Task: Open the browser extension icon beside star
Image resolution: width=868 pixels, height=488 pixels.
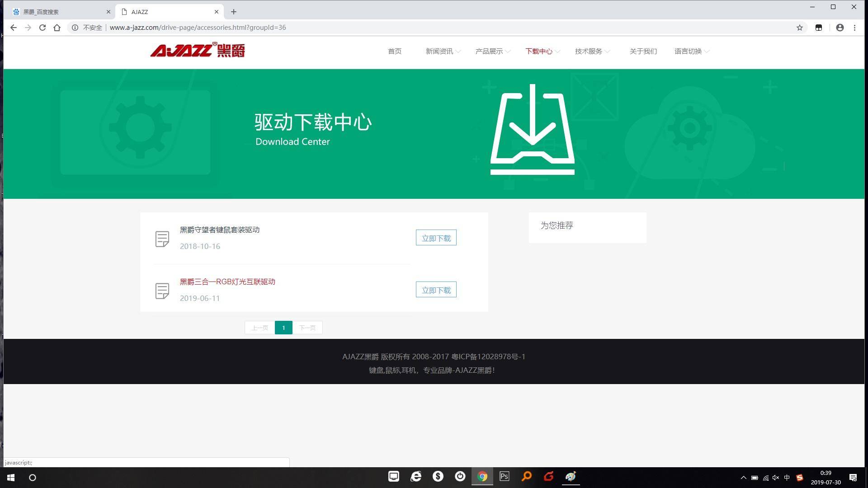Action: [x=818, y=28]
